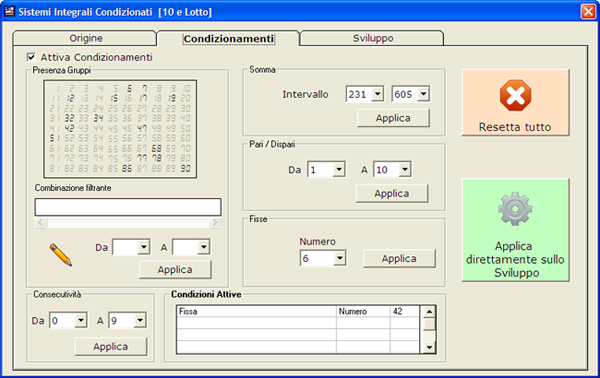Select number 1 in the number grid
Viewport: 600px width, 378px height.
pyautogui.click(x=58, y=88)
